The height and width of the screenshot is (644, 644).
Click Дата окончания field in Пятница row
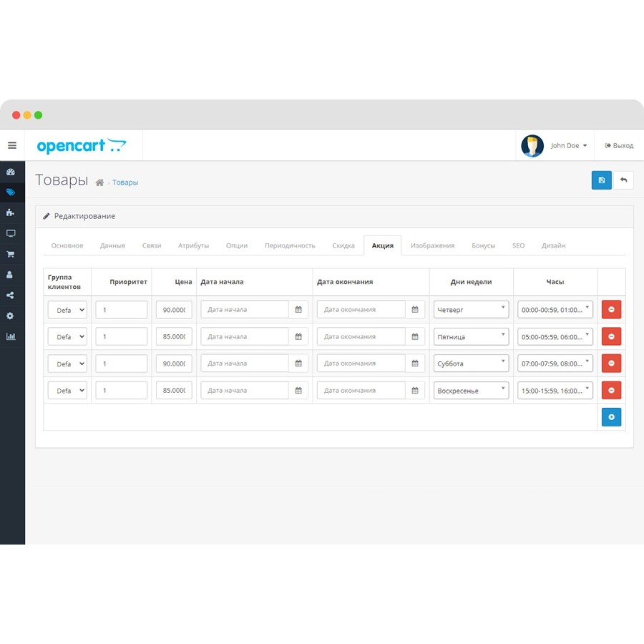pos(361,336)
